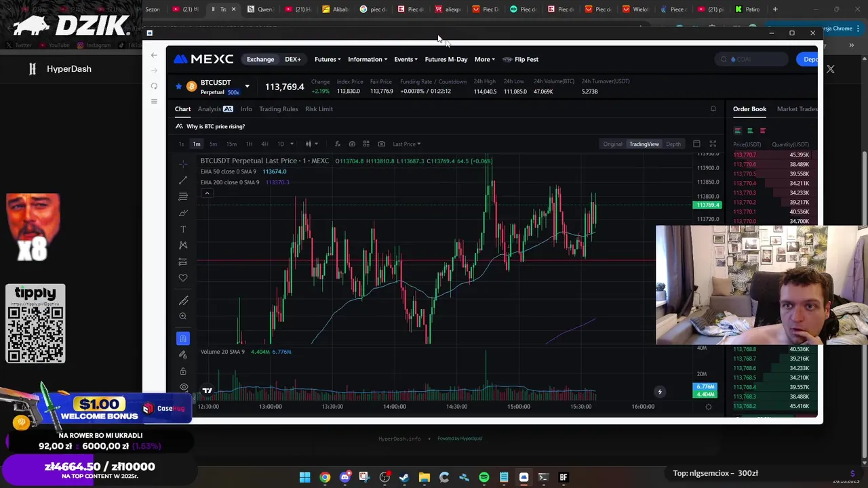Toggle lock all drawings

[x=183, y=371]
